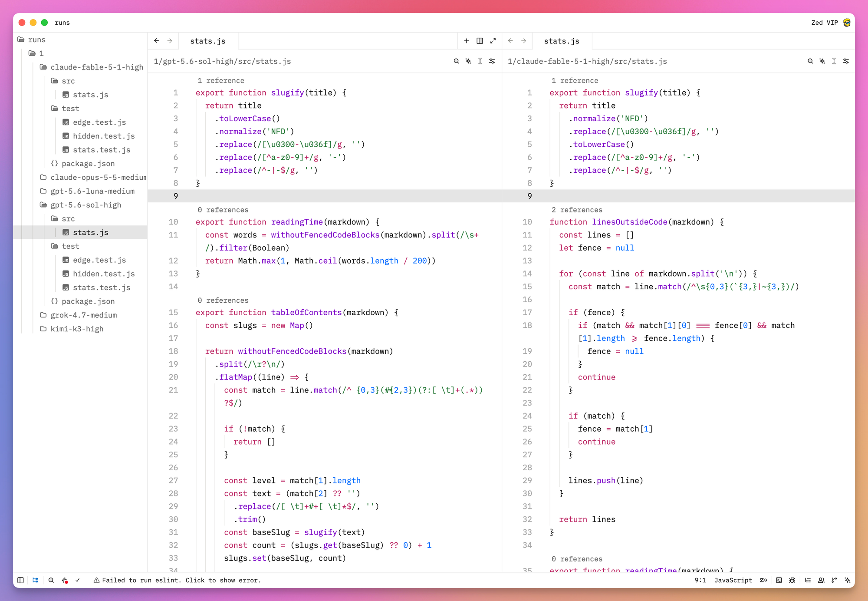This screenshot has height=601, width=868.
Task: Open project diagnostics icon with red dot
Action: point(65,580)
